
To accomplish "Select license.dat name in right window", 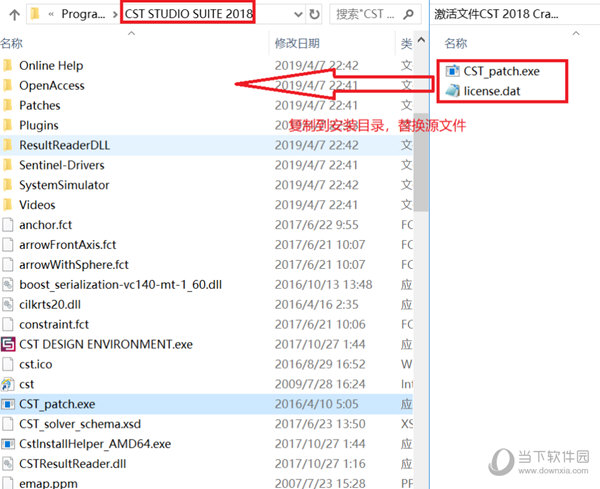I will [x=492, y=91].
